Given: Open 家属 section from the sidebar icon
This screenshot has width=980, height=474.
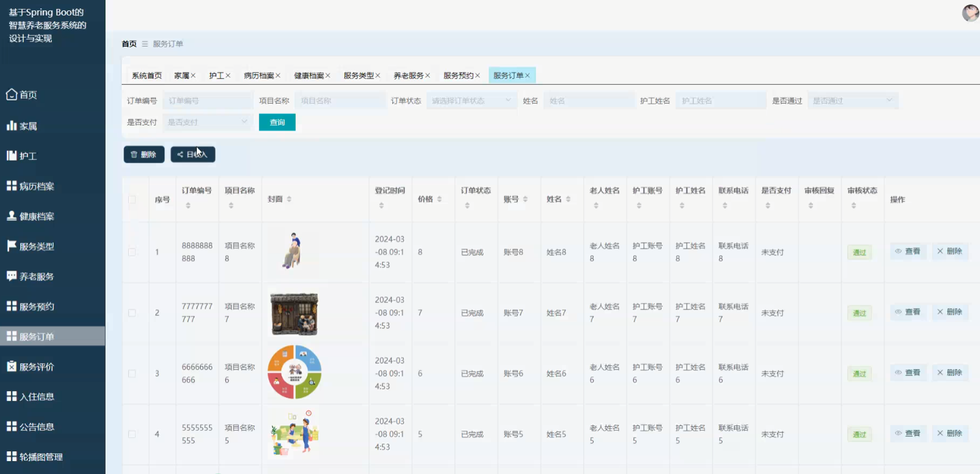Looking at the screenshot, I should coord(10,125).
